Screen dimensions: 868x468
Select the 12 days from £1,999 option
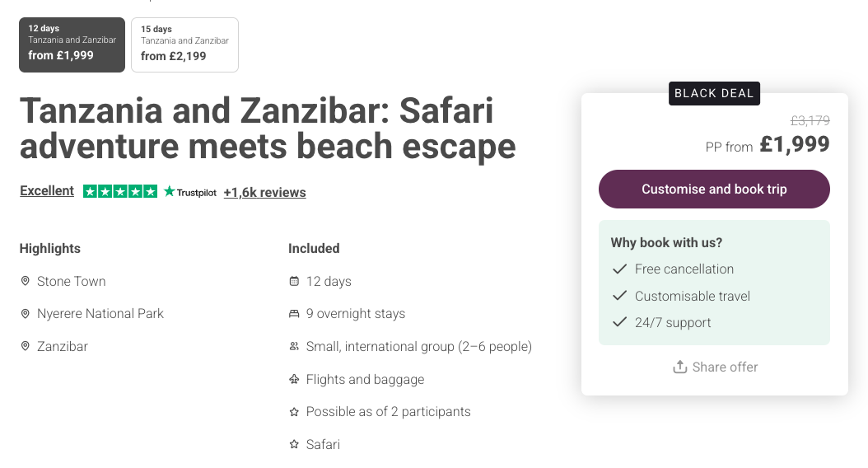pyautogui.click(x=72, y=44)
